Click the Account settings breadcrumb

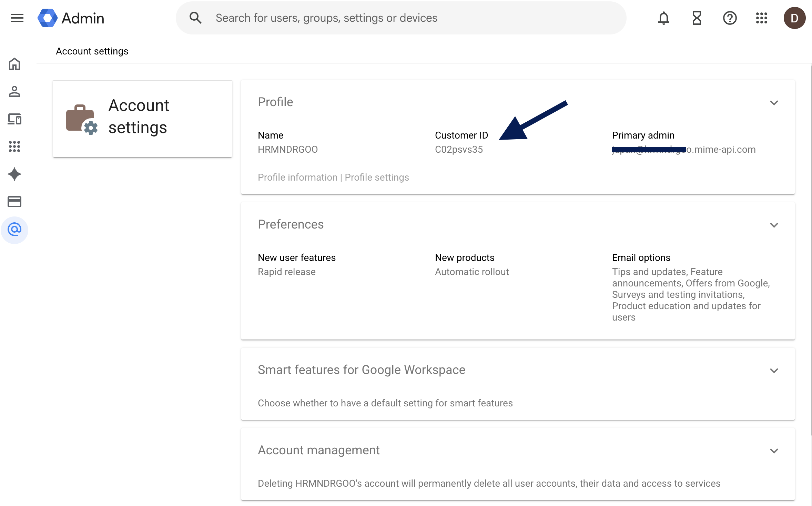click(x=92, y=51)
